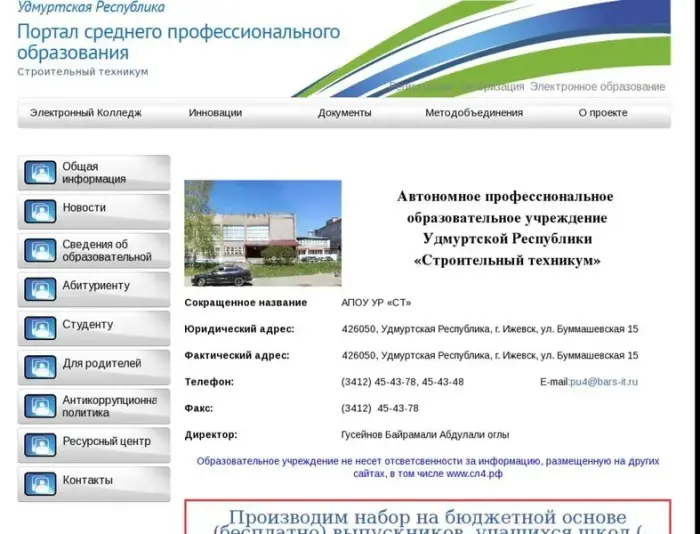Click the Абитуриенту sidebar icon
The image size is (700, 534).
click(40, 290)
